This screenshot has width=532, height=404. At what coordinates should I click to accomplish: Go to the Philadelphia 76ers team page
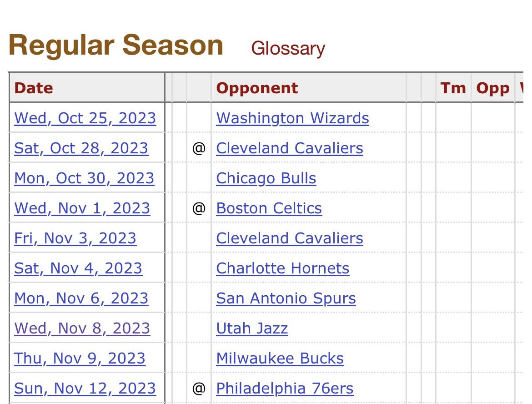[x=285, y=389]
